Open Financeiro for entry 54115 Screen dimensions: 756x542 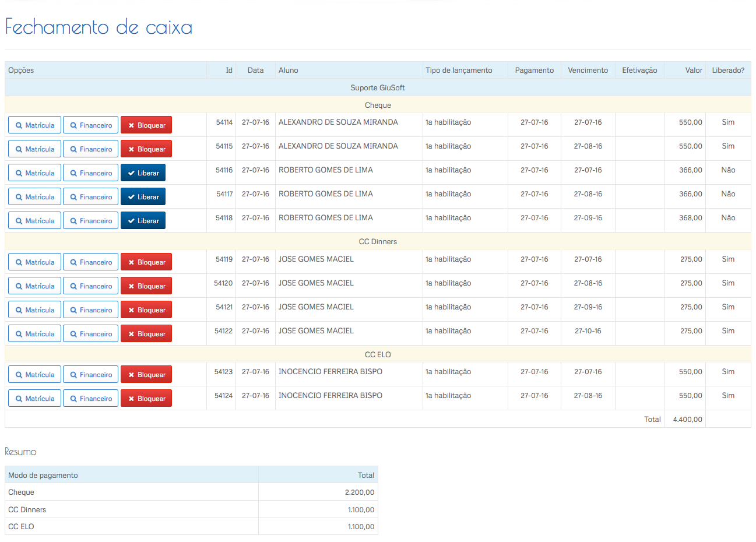click(x=90, y=149)
